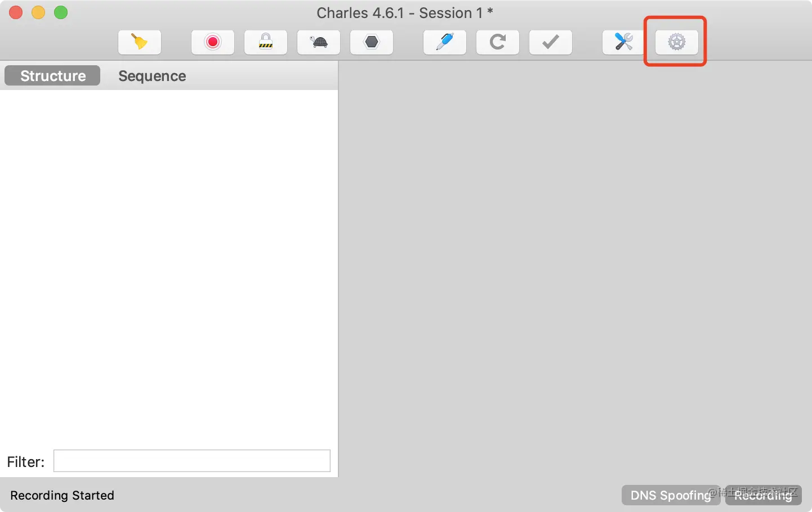Image resolution: width=812 pixels, height=512 pixels.
Task: Validate the selected response with the checkmark icon
Action: tap(551, 42)
